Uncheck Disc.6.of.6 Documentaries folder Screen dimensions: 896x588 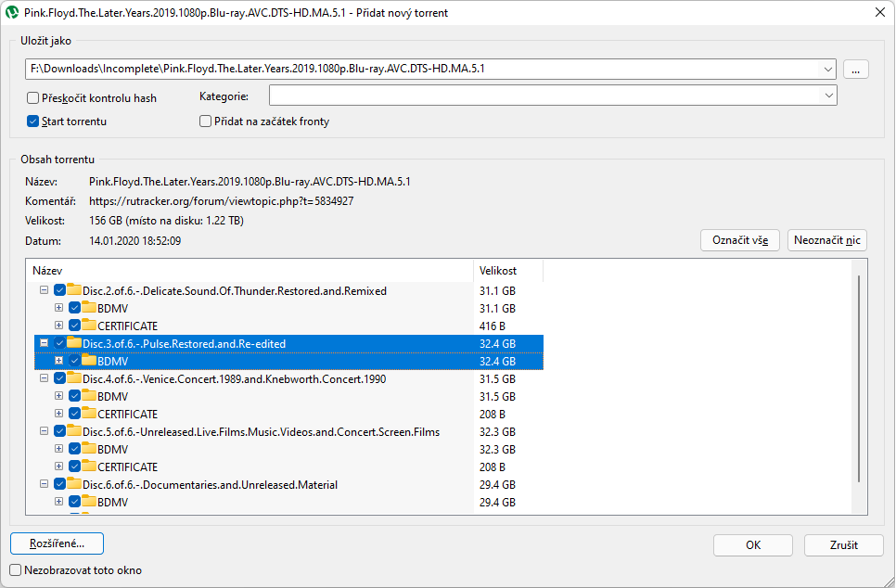[x=59, y=484]
